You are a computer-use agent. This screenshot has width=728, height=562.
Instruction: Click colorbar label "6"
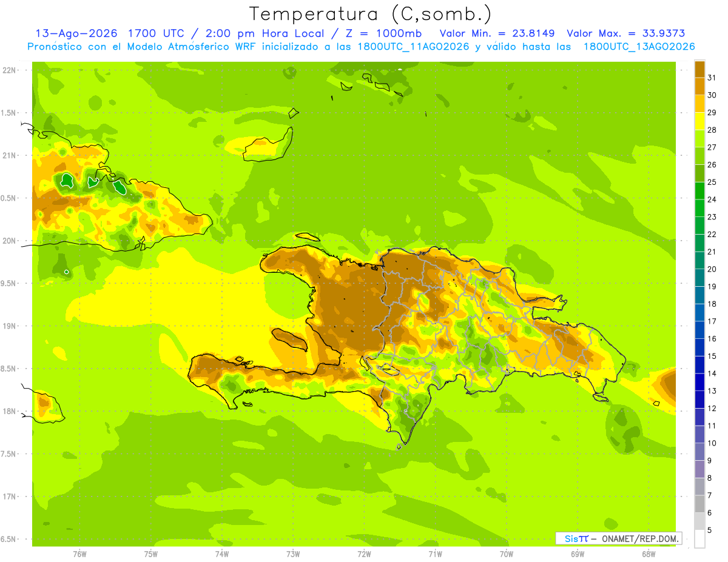click(x=709, y=513)
